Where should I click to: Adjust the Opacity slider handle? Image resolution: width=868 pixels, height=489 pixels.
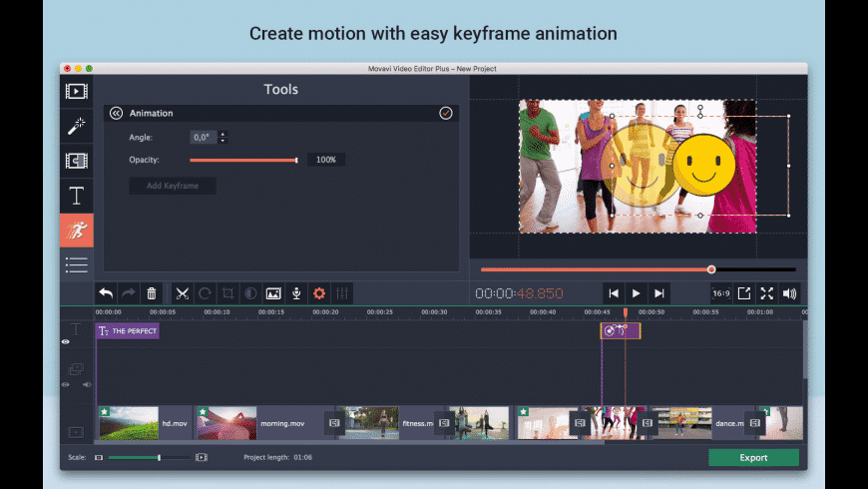(296, 160)
